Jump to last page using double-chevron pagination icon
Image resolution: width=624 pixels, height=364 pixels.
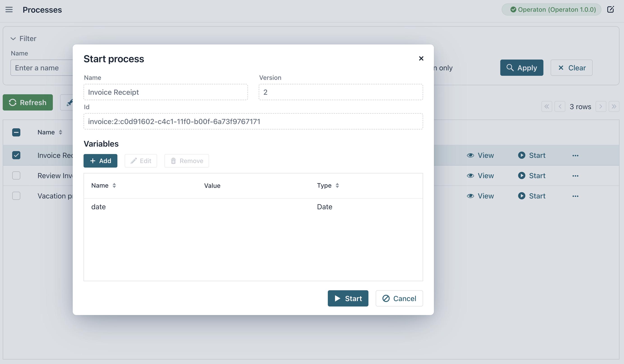pos(614,106)
